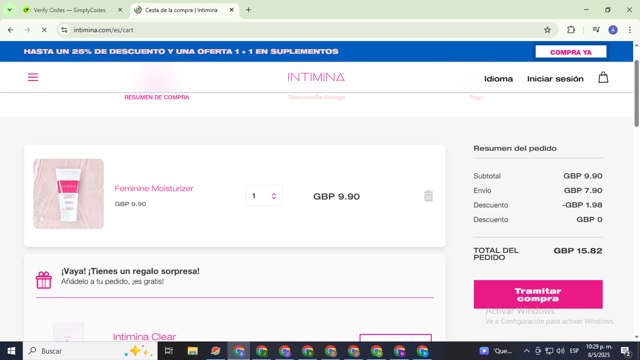Open the hamburger menu icon
The width and height of the screenshot is (640, 360).
[33, 77]
